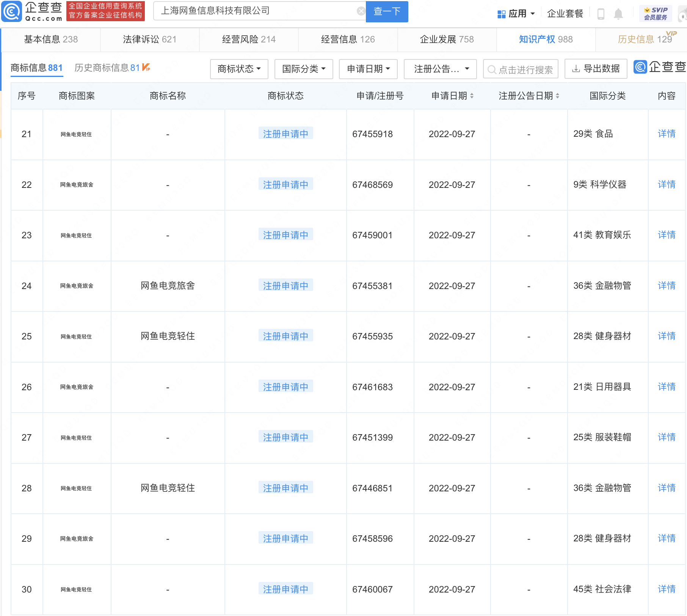The width and height of the screenshot is (687, 616).
Task: Click registration number 67459001
Action: [x=372, y=235]
